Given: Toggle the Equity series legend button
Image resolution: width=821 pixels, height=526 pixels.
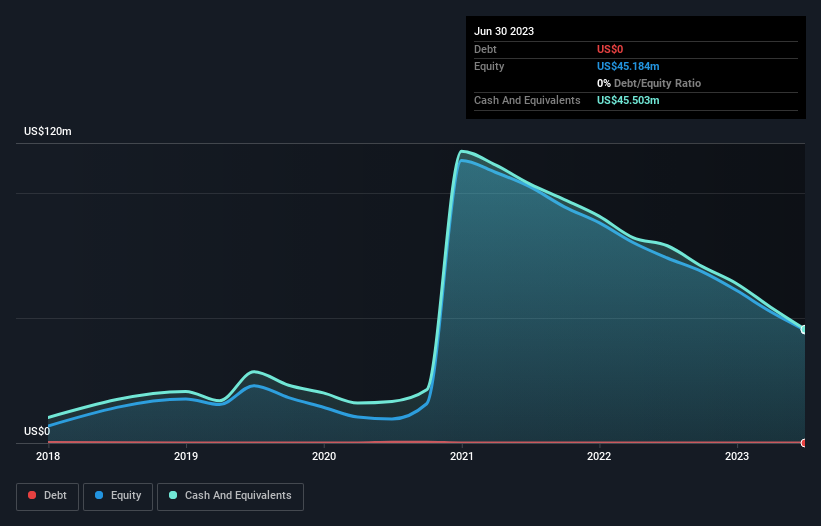Looking at the screenshot, I should (118, 496).
